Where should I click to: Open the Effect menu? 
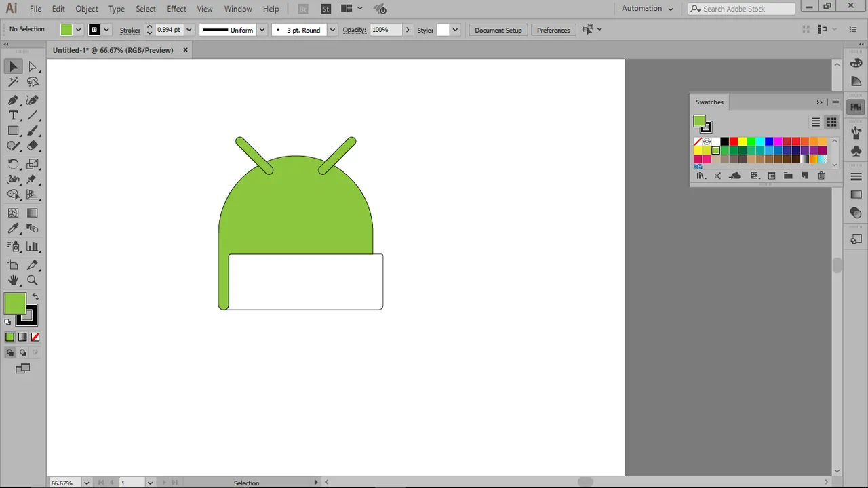tap(176, 9)
